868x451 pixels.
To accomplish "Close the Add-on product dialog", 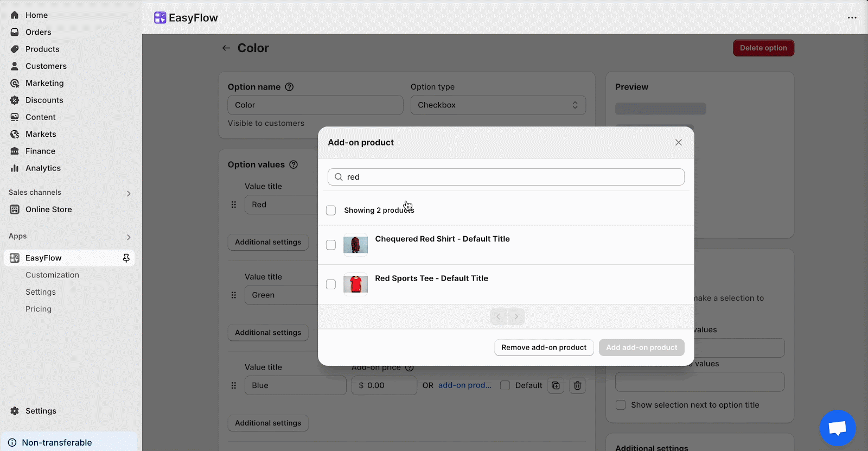I will 678,142.
